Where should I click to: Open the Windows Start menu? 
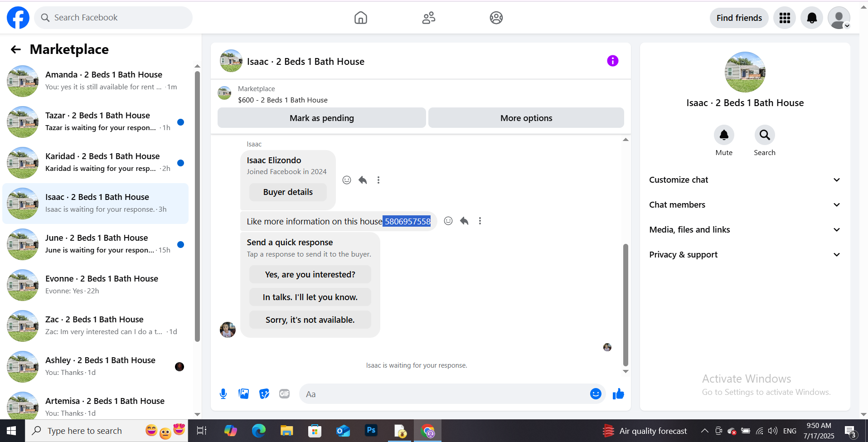(x=12, y=431)
